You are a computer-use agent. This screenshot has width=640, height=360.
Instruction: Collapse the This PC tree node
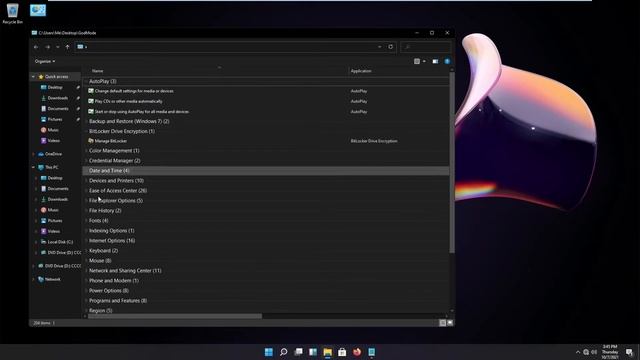pyautogui.click(x=33, y=167)
